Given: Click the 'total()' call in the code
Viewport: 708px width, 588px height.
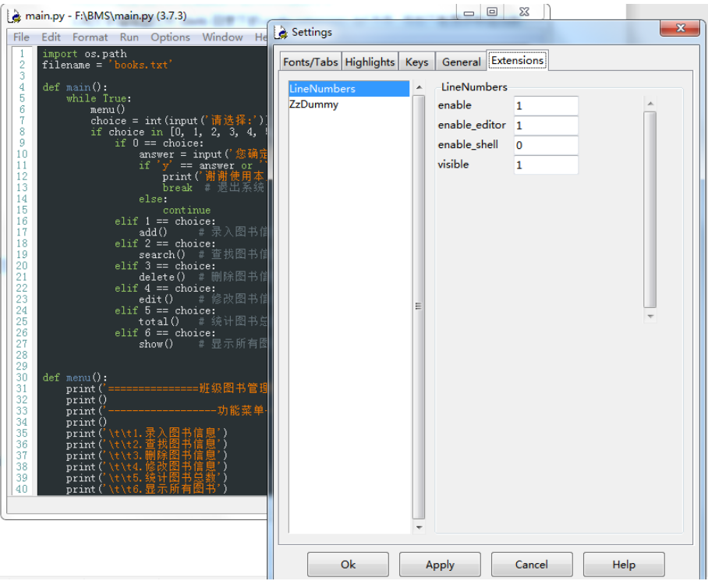Looking at the screenshot, I should tap(159, 321).
